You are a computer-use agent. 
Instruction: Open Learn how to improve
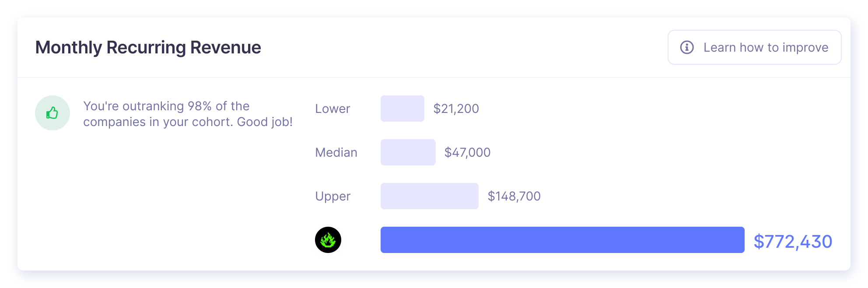click(754, 47)
